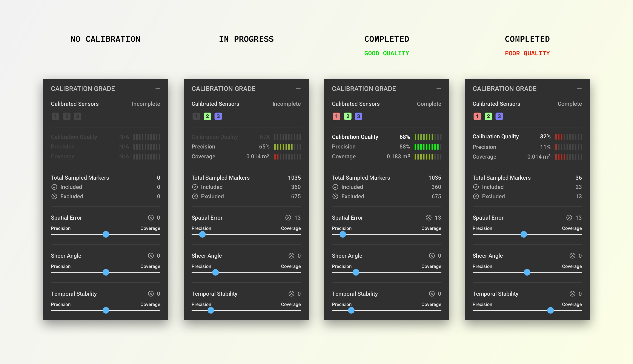Click the Temporal Stability exclusion icon in No Calibration panel

151,294
